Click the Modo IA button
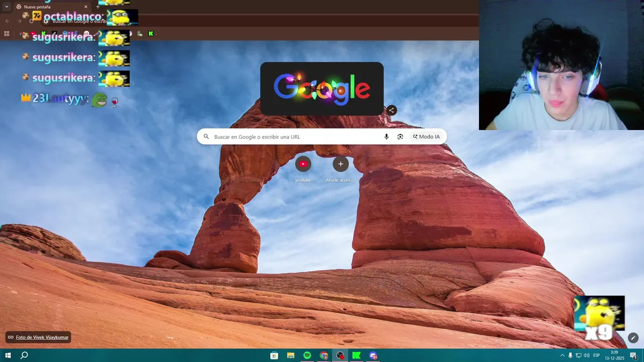 (426, 137)
